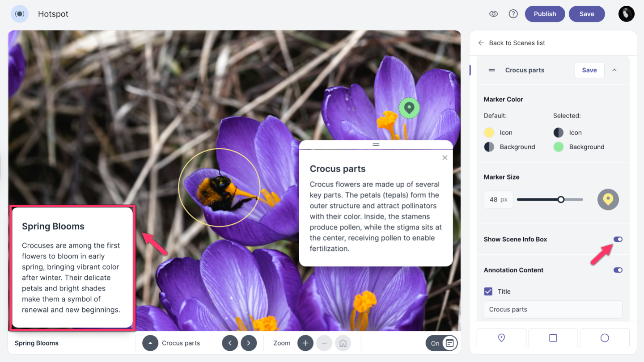The width and height of the screenshot is (644, 362).
Task: Go to next annotation arrow
Action: [249, 343]
